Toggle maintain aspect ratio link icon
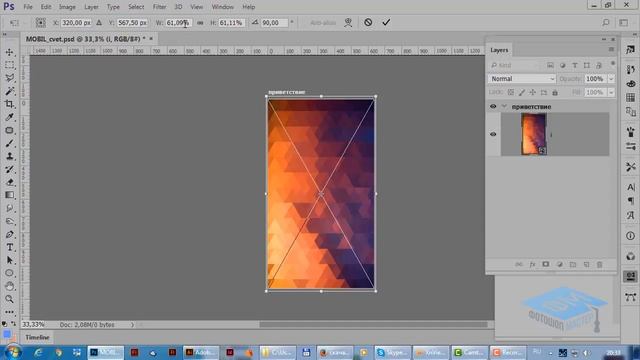The image size is (640, 360). click(200, 23)
